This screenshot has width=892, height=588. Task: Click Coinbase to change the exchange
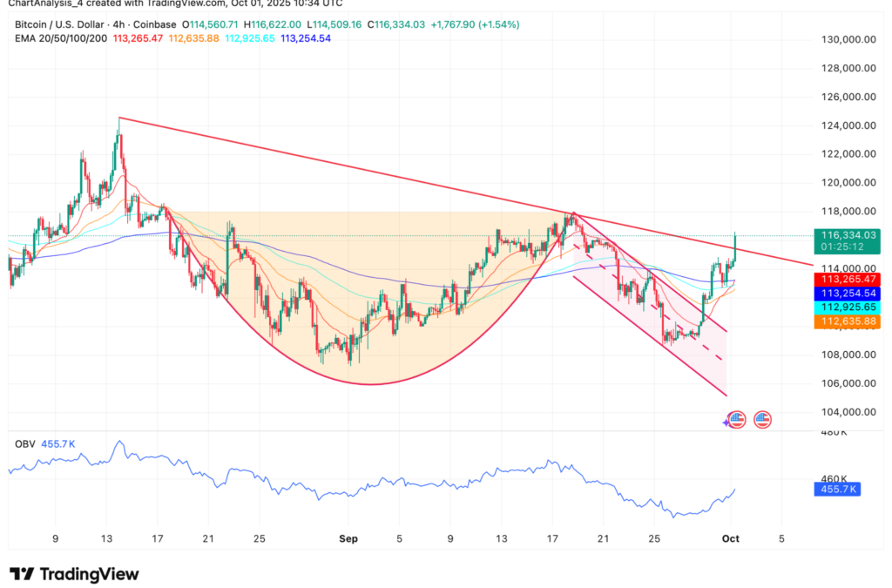155,25
